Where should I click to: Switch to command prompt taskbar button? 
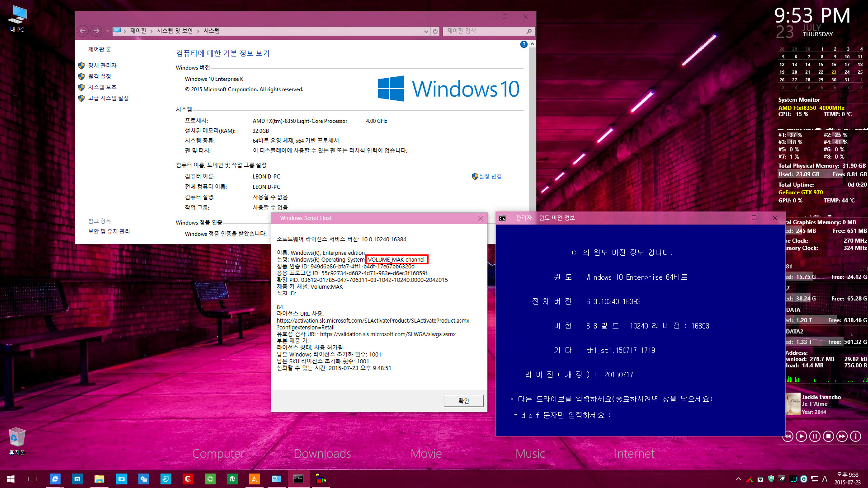click(x=298, y=479)
